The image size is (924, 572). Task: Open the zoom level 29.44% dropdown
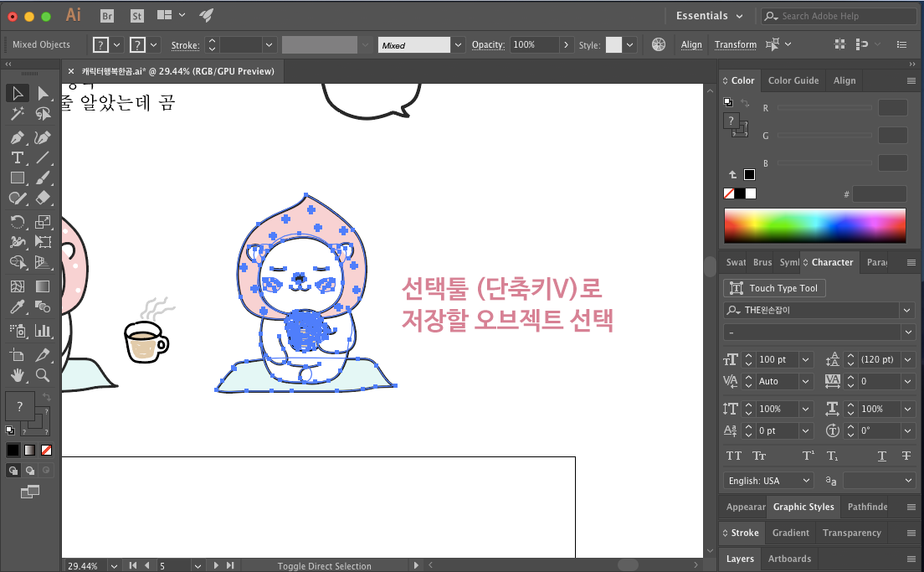pyautogui.click(x=114, y=566)
